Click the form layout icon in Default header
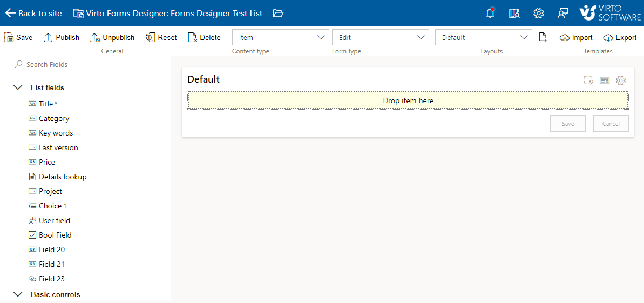This screenshot has height=303, width=644. pos(605,80)
